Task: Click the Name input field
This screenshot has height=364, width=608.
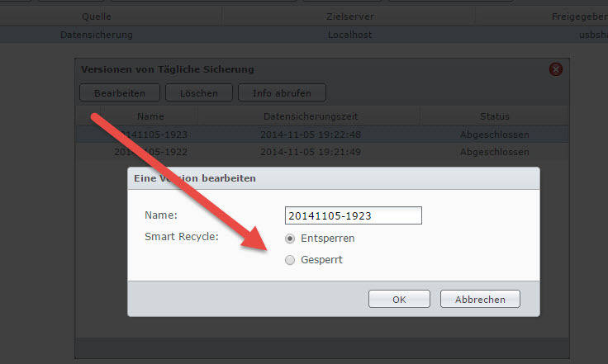Action: [x=354, y=215]
